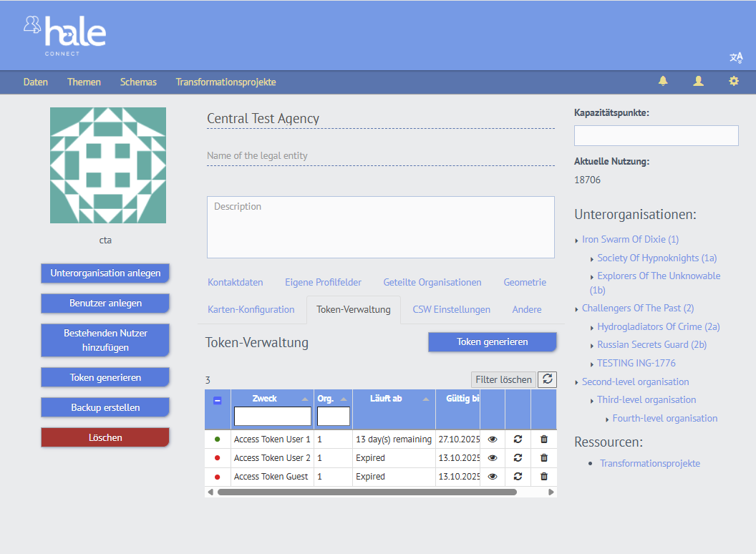
Task: Click the table's horizontal scrollbar
Action: coord(367,492)
